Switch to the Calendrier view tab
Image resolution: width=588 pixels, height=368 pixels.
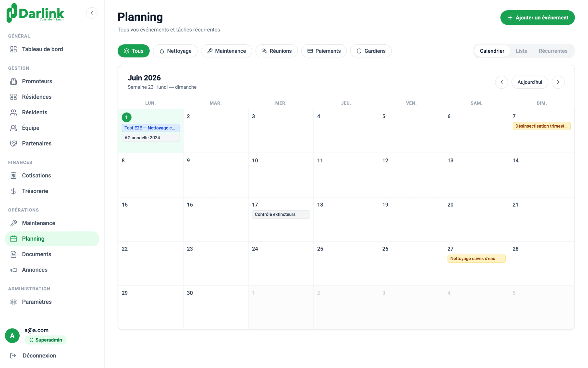click(x=492, y=51)
